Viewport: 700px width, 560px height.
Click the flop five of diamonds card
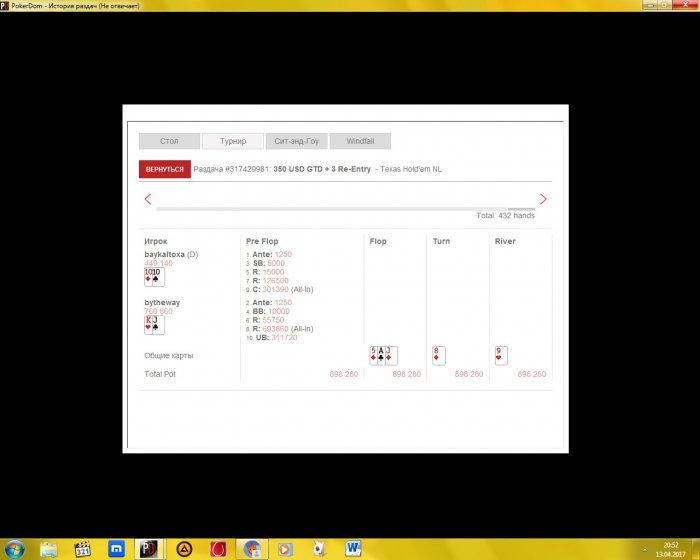pos(373,355)
